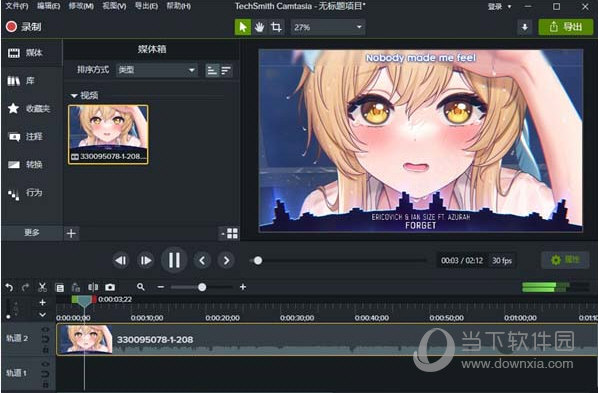
Task: Toggle the lock icon of 轨道 2
Action: 45,350
